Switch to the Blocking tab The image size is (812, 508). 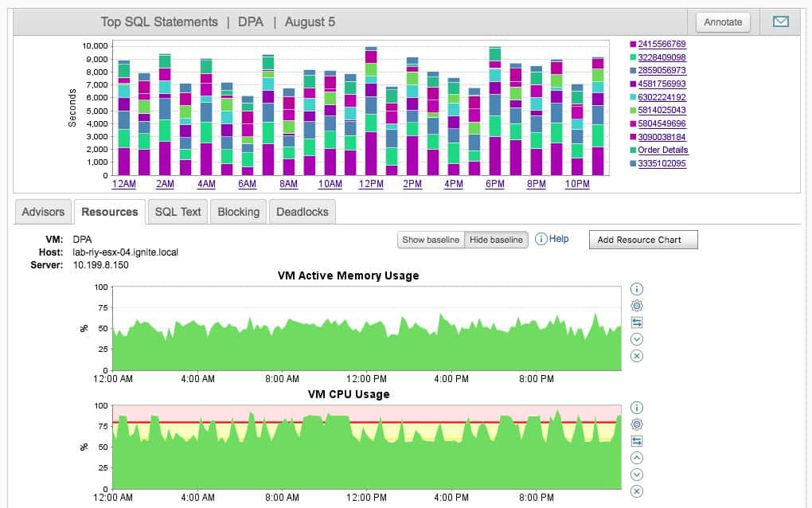coord(238,212)
